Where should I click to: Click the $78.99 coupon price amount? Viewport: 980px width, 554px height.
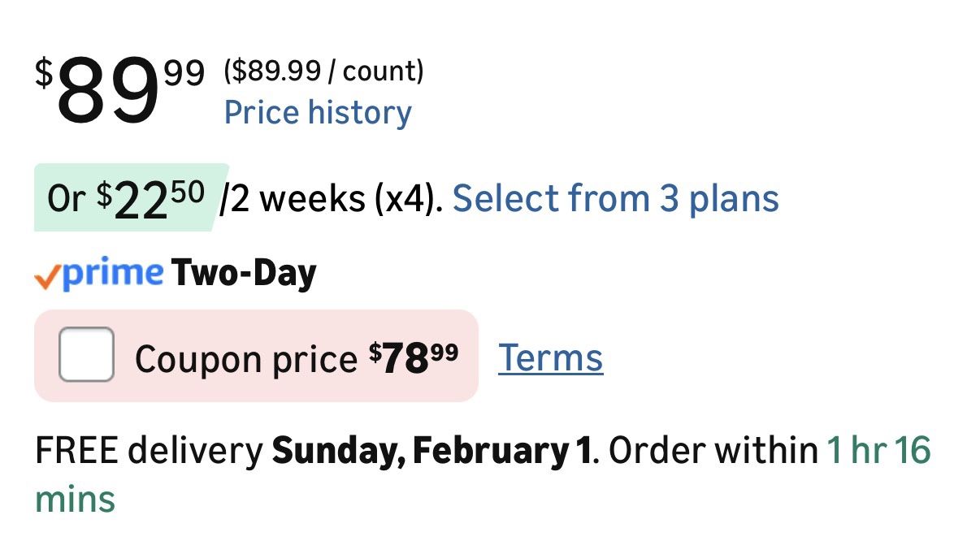[x=413, y=357]
